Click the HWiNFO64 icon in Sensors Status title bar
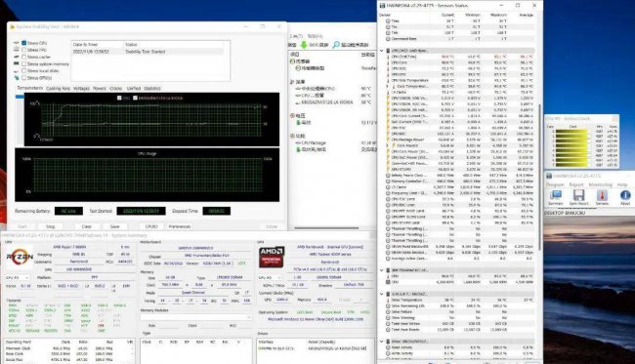 382,5
